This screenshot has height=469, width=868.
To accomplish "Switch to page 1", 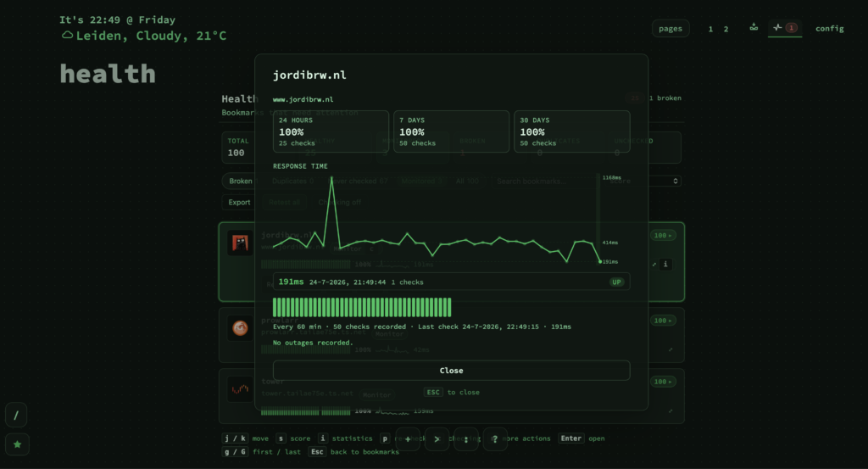I will (710, 29).
